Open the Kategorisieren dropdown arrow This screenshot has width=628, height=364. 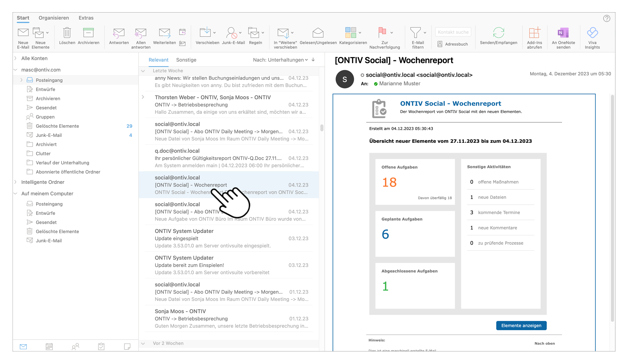tap(360, 33)
